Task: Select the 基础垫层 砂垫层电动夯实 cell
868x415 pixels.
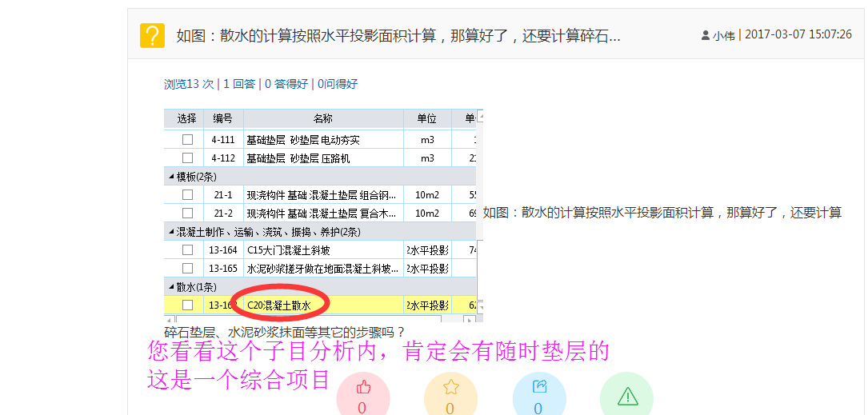Action: click(x=322, y=139)
